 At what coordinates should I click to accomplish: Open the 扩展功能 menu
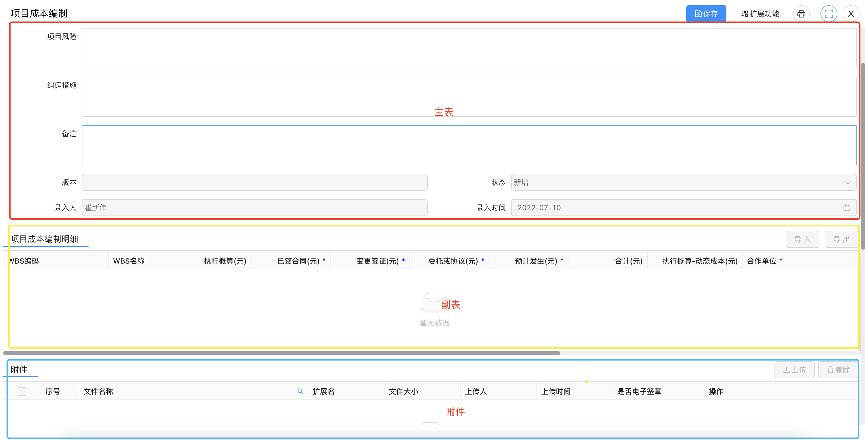(760, 14)
